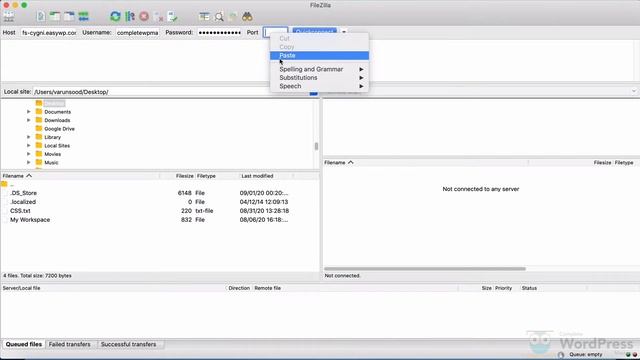This screenshot has width=640, height=360.
Task: Sort remote files by Filename header
Action: (x=425, y=162)
